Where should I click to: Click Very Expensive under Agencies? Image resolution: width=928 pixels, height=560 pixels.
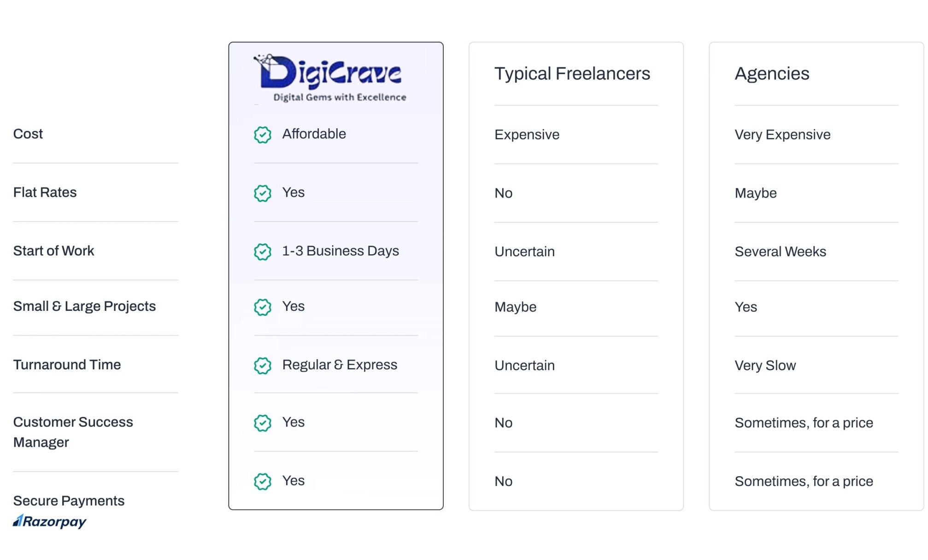(782, 134)
